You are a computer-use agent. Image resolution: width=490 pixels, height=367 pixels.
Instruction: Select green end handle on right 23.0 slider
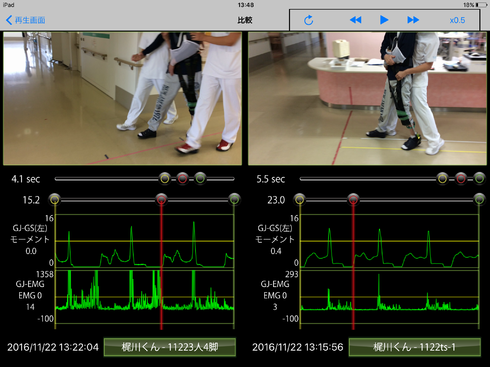[479, 200]
